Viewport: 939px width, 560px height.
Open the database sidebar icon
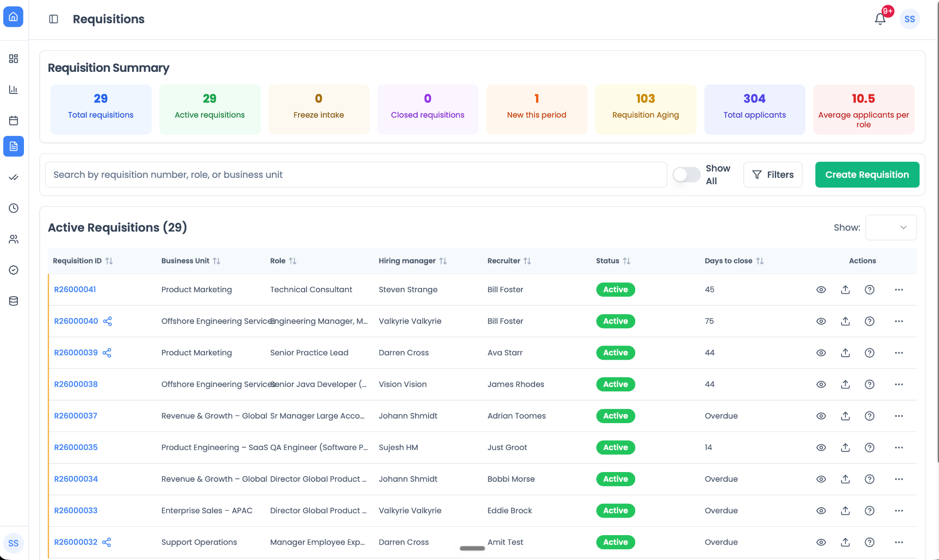[x=14, y=301]
